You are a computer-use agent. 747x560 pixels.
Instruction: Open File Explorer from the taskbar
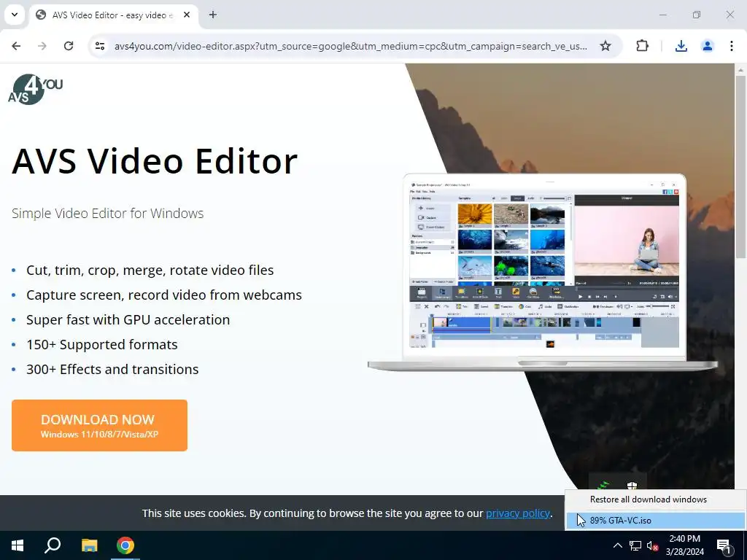click(89, 545)
